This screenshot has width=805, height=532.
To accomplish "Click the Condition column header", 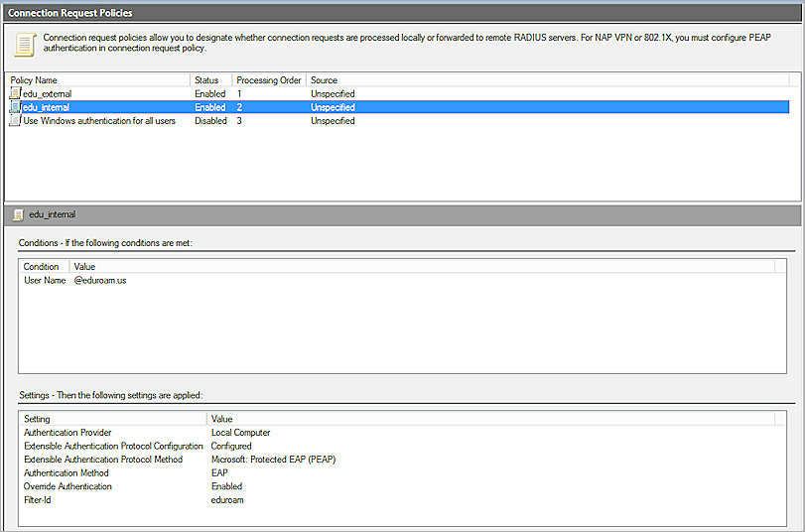I will pos(42,267).
